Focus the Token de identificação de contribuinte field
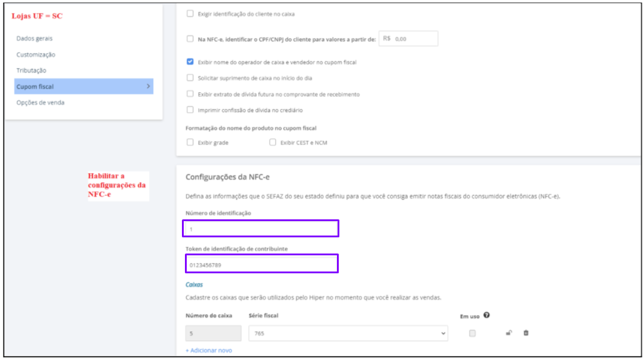Image resolution: width=644 pixels, height=359 pixels. tap(261, 264)
